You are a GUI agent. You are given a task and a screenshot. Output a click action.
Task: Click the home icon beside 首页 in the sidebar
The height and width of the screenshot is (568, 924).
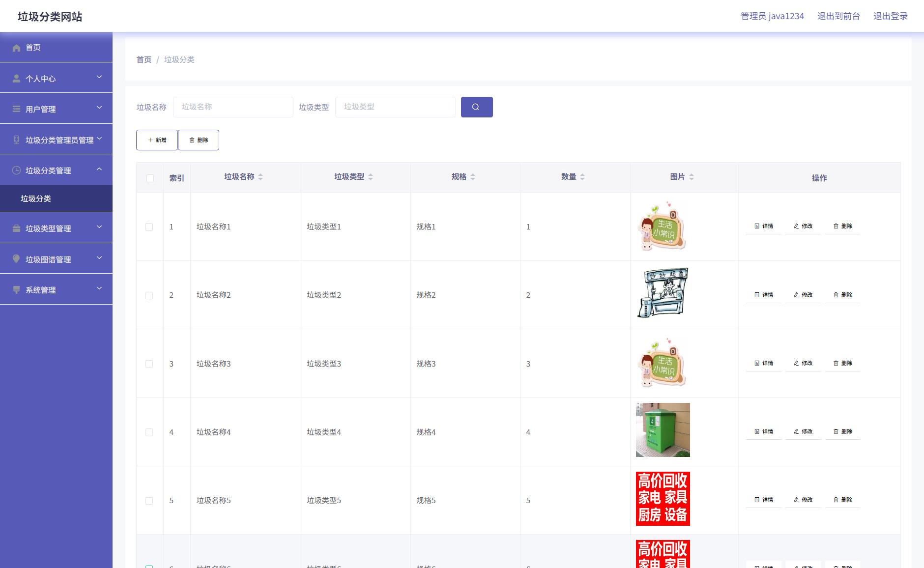tap(16, 48)
